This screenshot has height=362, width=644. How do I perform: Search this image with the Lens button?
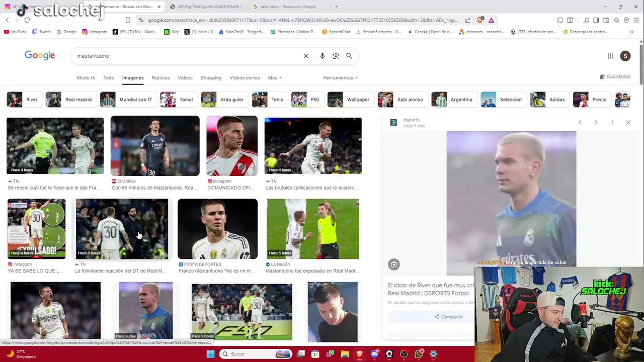tap(394, 264)
